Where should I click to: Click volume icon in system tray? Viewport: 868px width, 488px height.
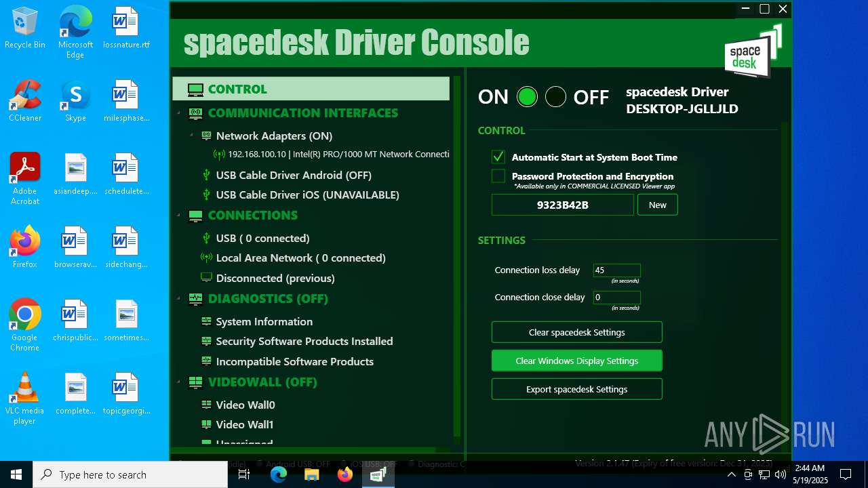(x=780, y=474)
